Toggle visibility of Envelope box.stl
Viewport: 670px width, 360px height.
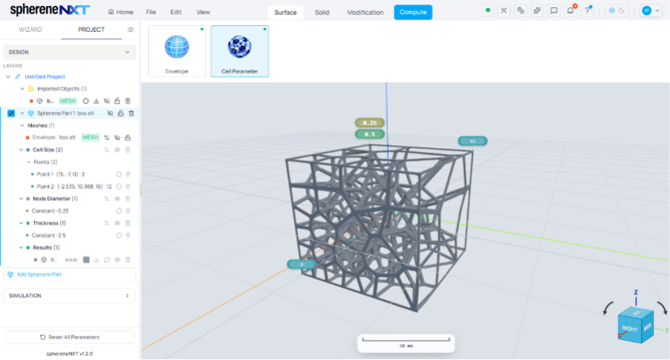coord(117,138)
